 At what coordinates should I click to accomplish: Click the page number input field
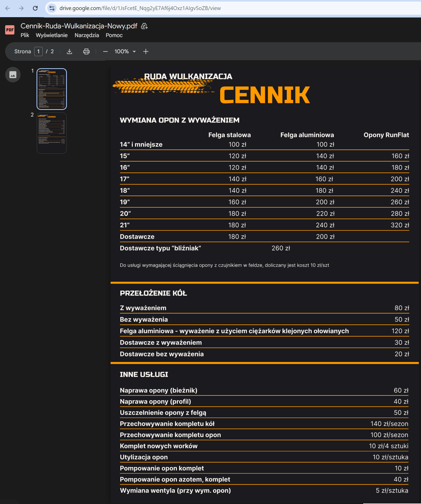pos(38,51)
